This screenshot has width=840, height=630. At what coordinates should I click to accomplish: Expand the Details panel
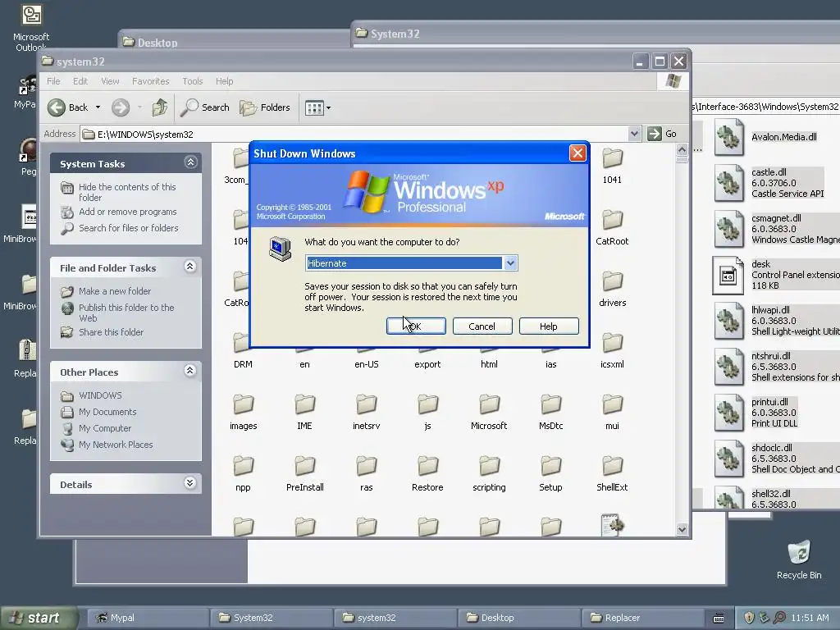coord(190,483)
